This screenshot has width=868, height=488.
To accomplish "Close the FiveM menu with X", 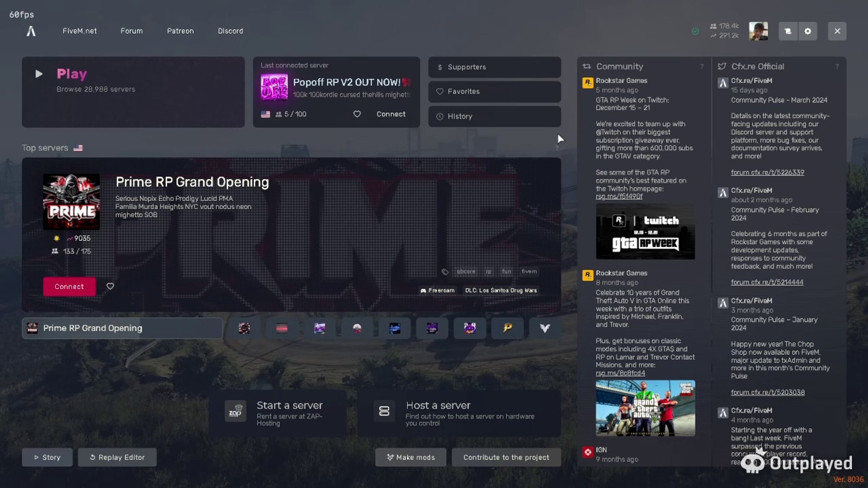I will click(x=837, y=31).
